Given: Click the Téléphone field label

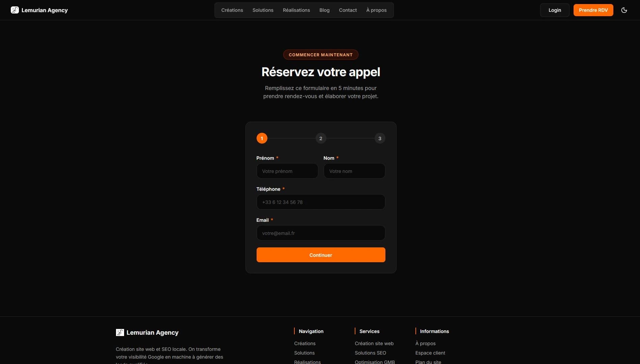Looking at the screenshot, I should tap(268, 189).
